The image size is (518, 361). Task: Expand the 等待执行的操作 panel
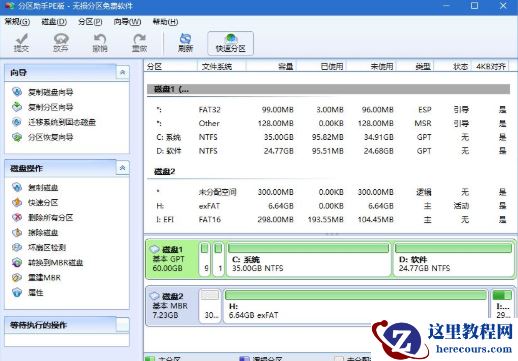tap(122, 325)
